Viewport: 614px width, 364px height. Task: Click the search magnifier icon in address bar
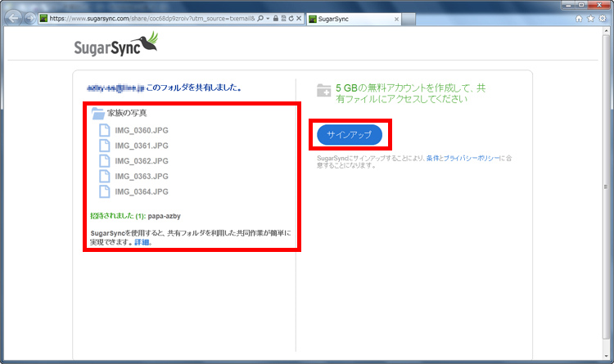(x=260, y=18)
